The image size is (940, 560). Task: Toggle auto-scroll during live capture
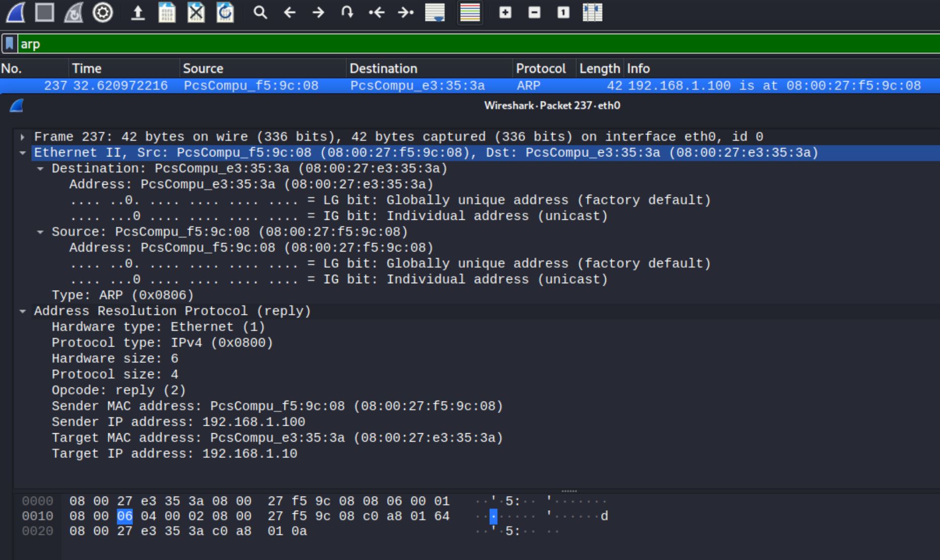pyautogui.click(x=435, y=13)
